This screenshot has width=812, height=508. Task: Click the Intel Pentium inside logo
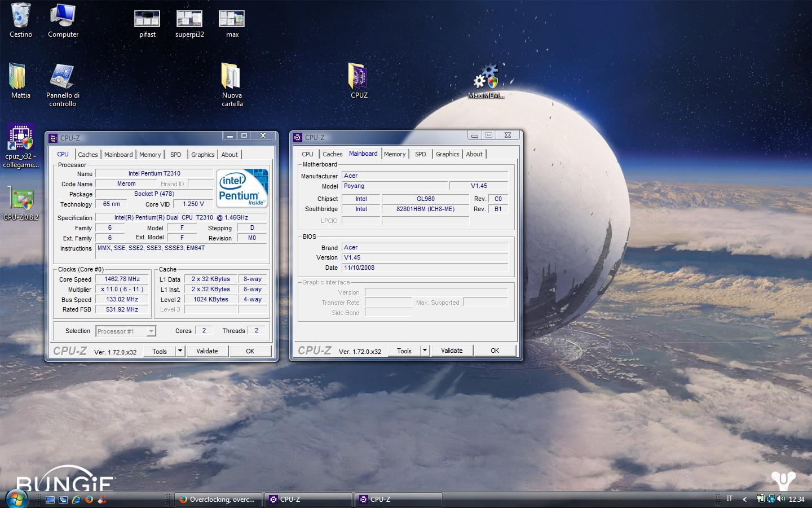242,188
